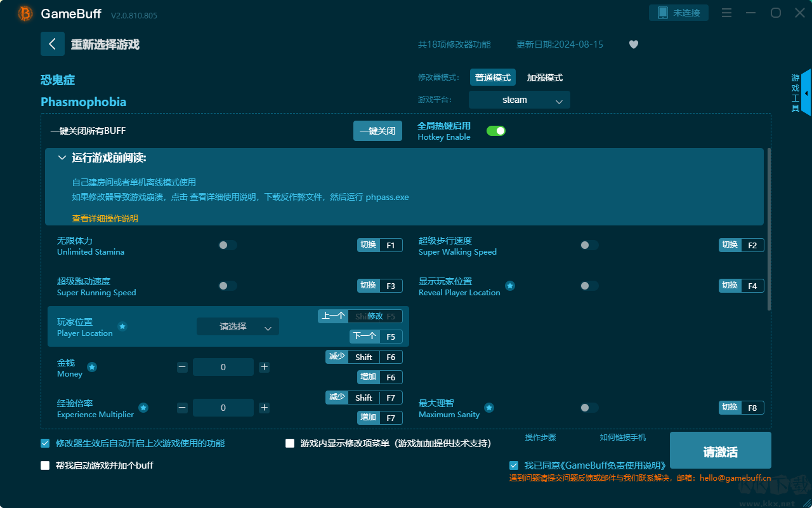This screenshot has height=508, width=812.
Task: Select the 普通模式 mode tab
Action: 493,77
